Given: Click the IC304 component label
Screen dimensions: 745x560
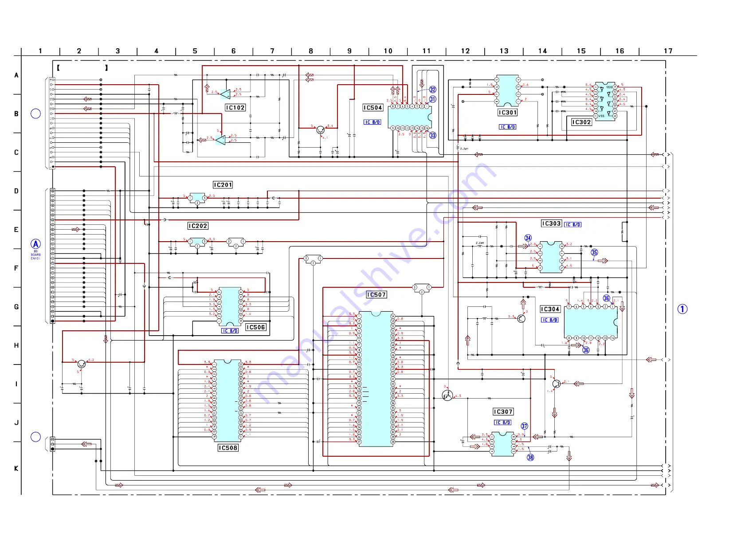Looking at the screenshot, I should 550,309.
